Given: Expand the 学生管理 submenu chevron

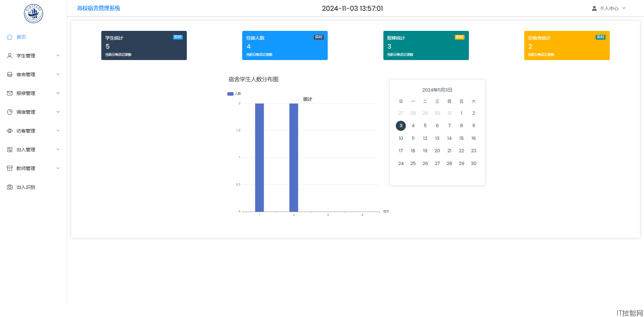Looking at the screenshot, I should click(x=58, y=56).
